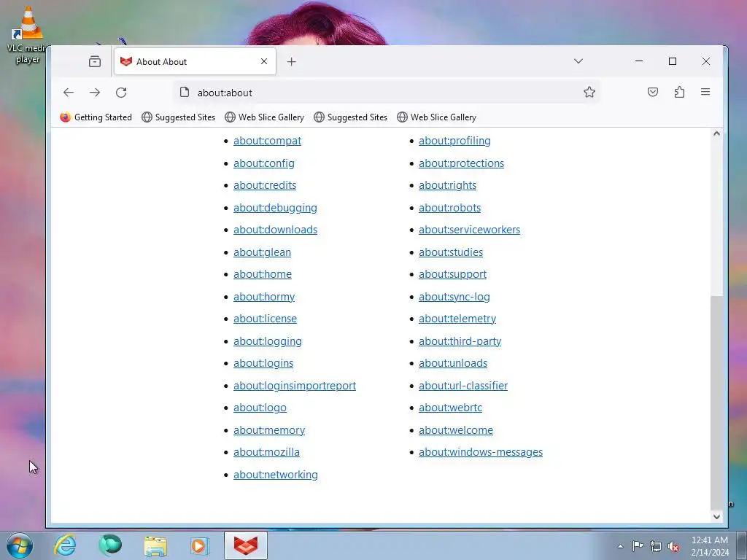747x560 pixels.
Task: Open the Windows Start menu
Action: tap(20, 545)
